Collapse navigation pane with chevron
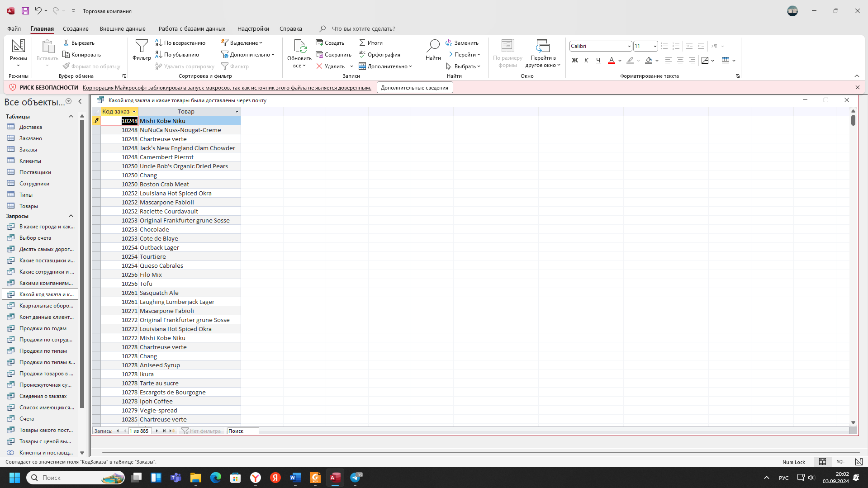This screenshot has width=868, height=488. point(80,102)
